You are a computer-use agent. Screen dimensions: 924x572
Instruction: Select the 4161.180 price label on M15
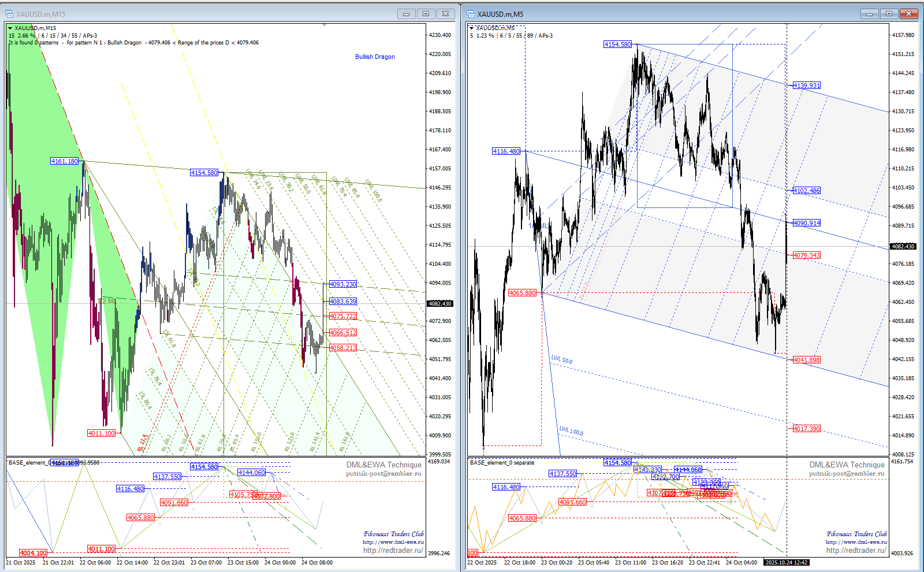click(x=64, y=161)
